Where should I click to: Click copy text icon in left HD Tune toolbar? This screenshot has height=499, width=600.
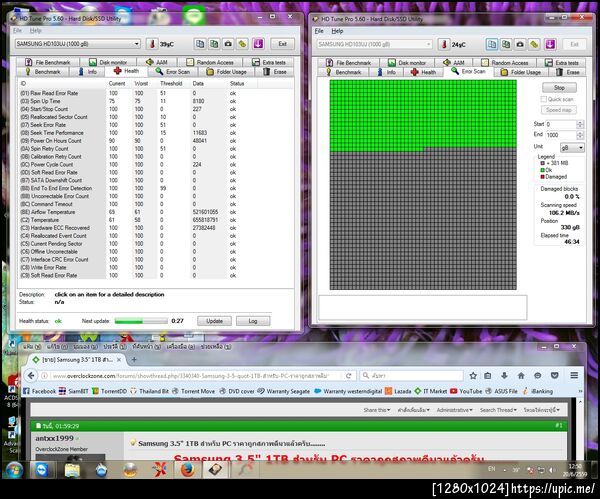[x=200, y=44]
